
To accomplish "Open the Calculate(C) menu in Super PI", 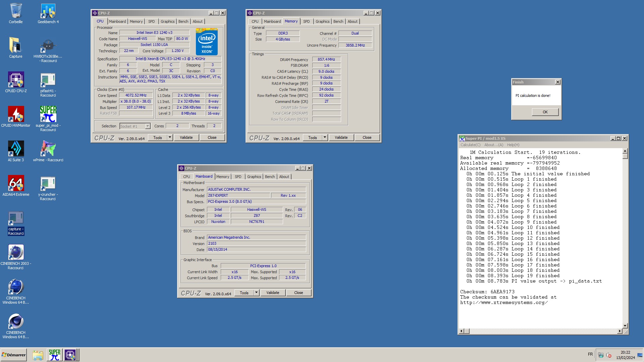I will [x=470, y=145].
